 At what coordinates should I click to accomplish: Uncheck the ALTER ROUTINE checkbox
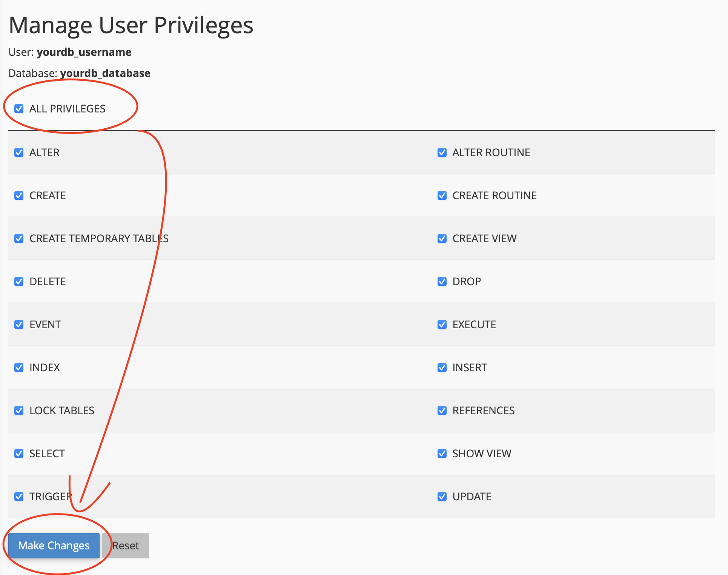(442, 152)
